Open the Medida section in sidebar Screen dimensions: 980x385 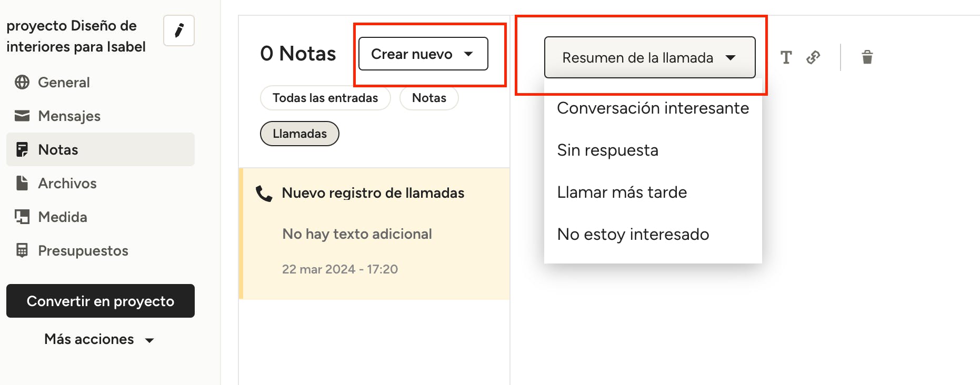click(x=62, y=217)
